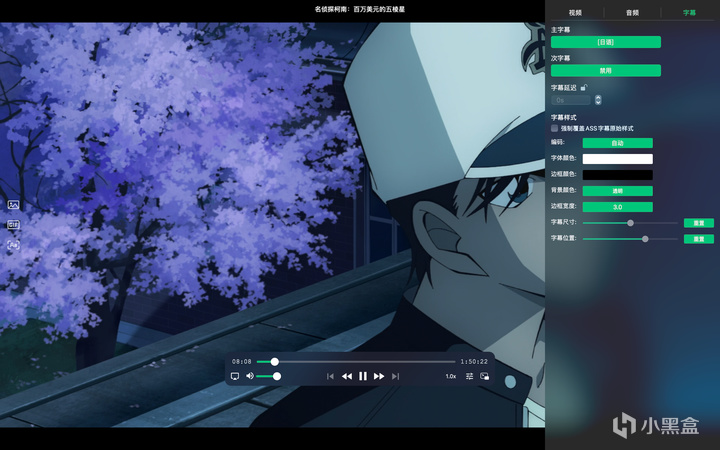720x450 pixels.
Task: Take a screenshot with the image icon
Action: [x=13, y=205]
